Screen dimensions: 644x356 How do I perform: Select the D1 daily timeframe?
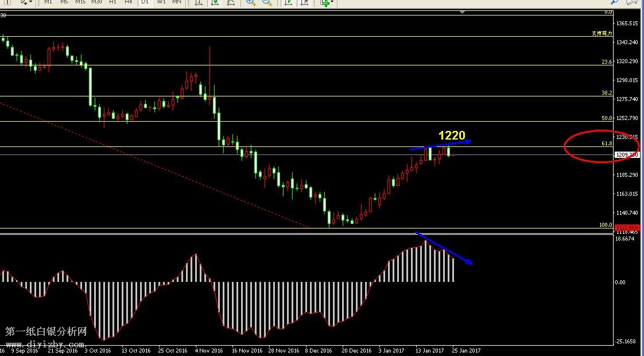point(145,2)
